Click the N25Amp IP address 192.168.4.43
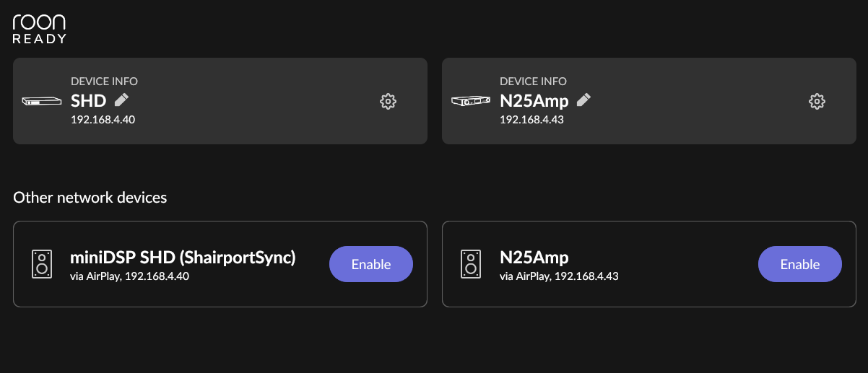868x373 pixels. tap(531, 119)
